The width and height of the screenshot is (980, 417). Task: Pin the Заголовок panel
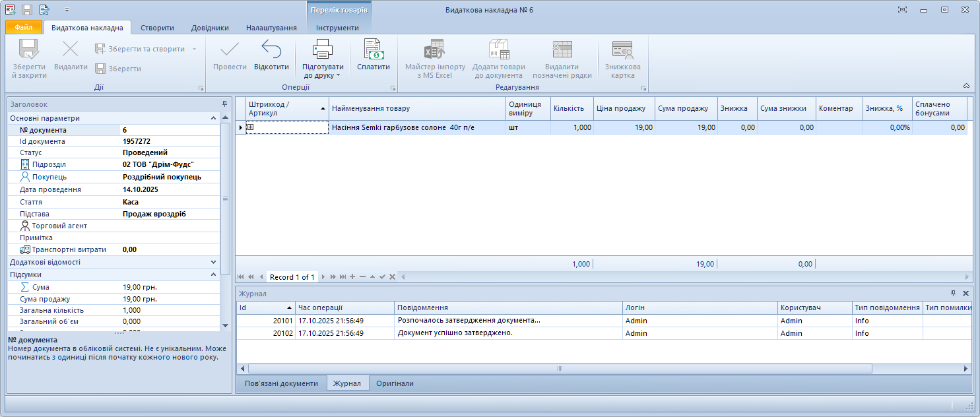(x=224, y=104)
